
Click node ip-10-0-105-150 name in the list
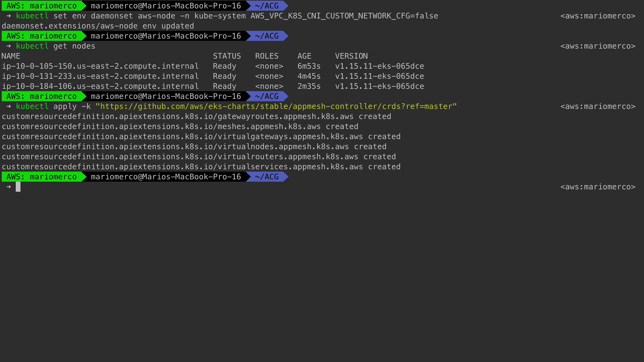click(100, 66)
